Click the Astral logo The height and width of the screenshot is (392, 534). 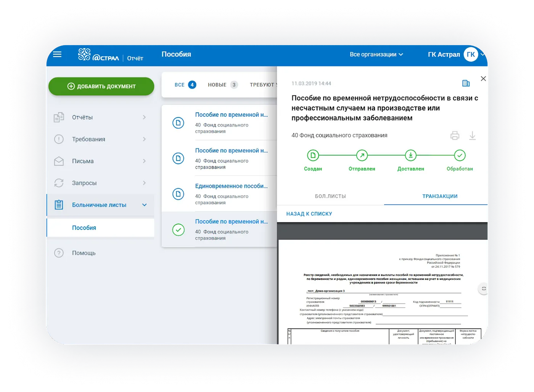click(x=98, y=55)
